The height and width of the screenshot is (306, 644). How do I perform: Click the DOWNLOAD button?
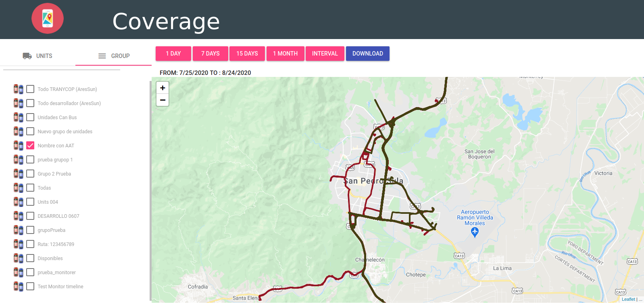pos(368,54)
